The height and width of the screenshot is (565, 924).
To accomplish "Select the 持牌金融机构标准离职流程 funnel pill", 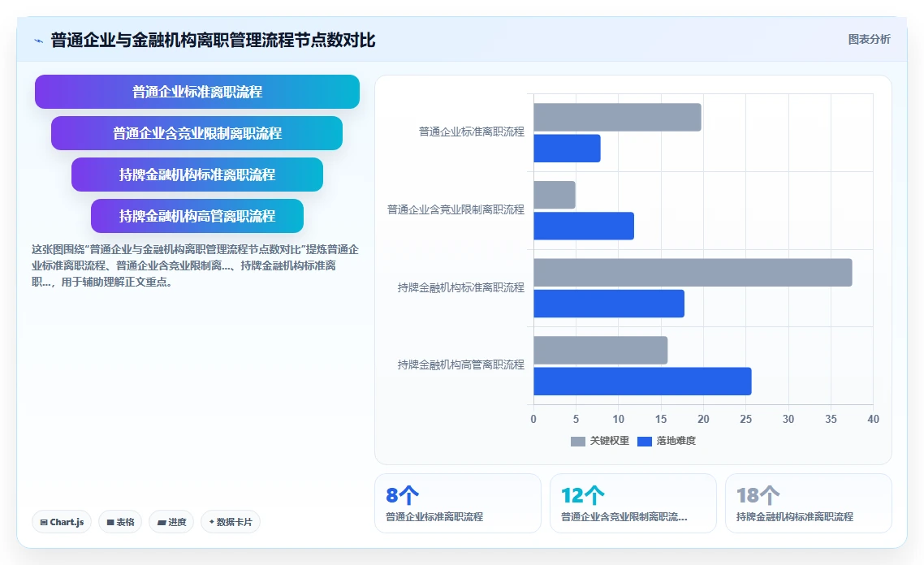I will (196, 175).
